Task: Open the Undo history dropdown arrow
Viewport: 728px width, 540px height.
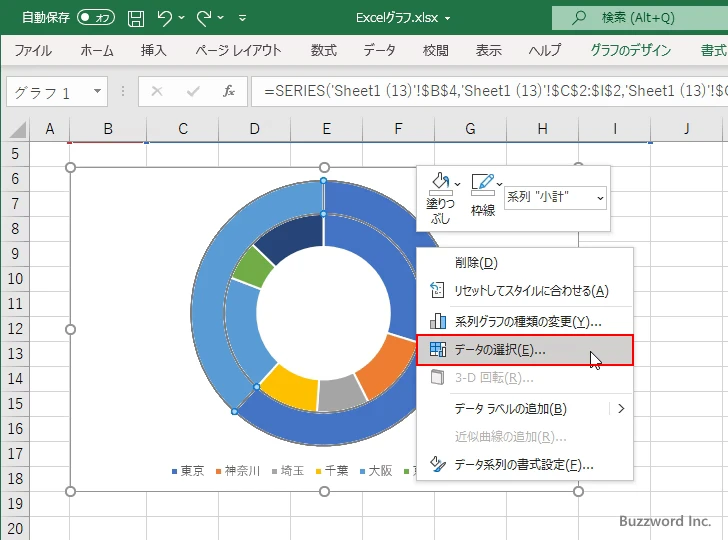Action: point(182,18)
